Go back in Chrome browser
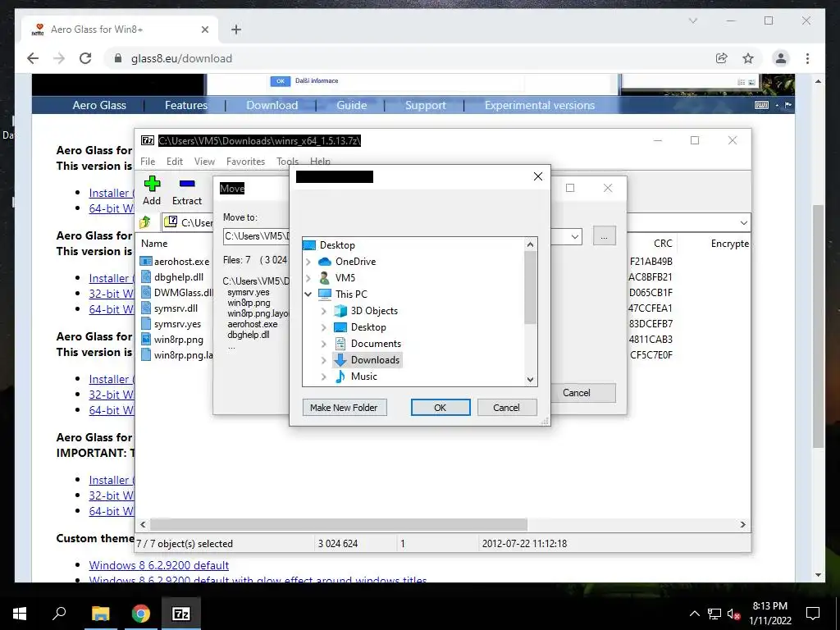840x630 pixels. (x=33, y=58)
